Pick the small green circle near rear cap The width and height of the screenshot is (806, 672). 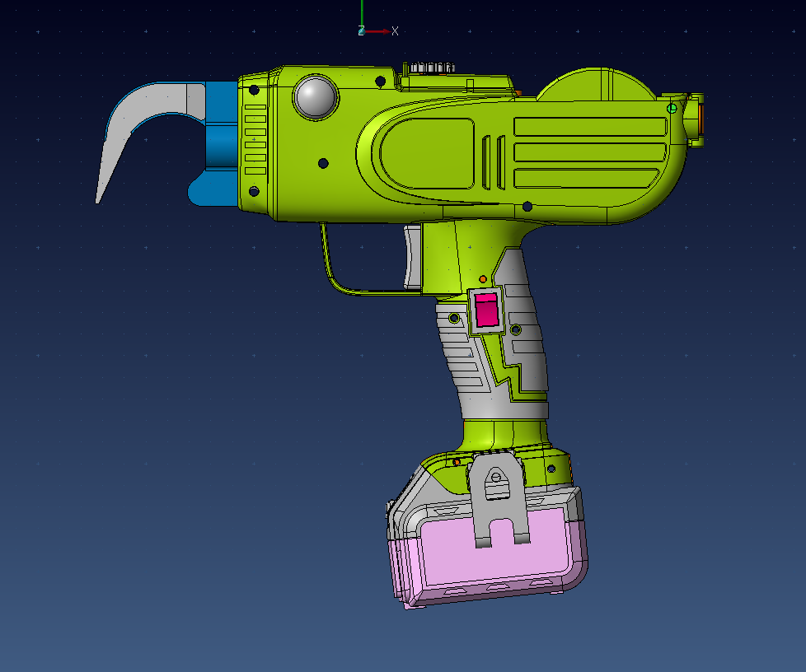point(672,109)
